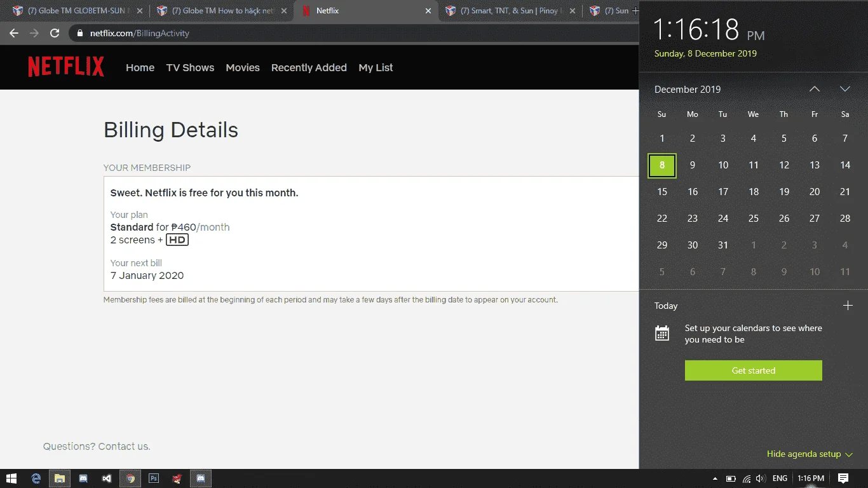Open My List in Netflix navigation

376,67
